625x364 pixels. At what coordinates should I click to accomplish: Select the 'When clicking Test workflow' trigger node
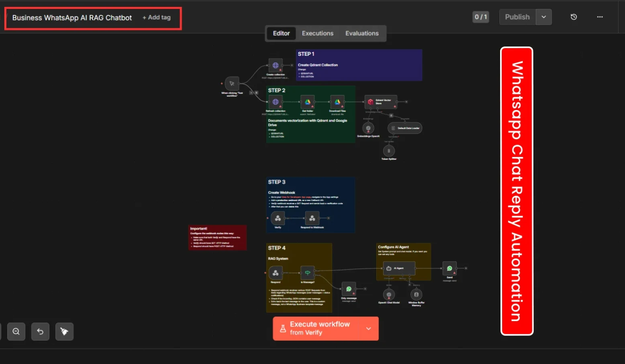232,83
